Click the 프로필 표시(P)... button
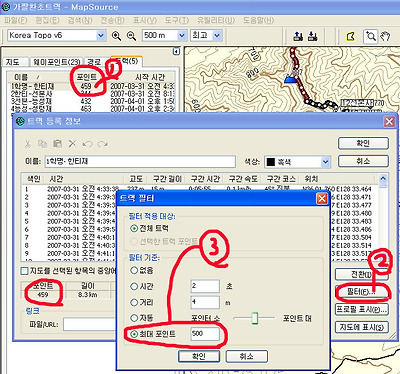 [361, 309]
